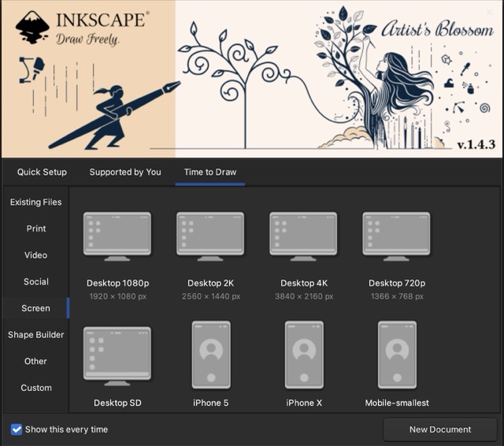The image size is (504, 446).
Task: Pick the Desktop 4K template icon
Action: pyautogui.click(x=303, y=236)
